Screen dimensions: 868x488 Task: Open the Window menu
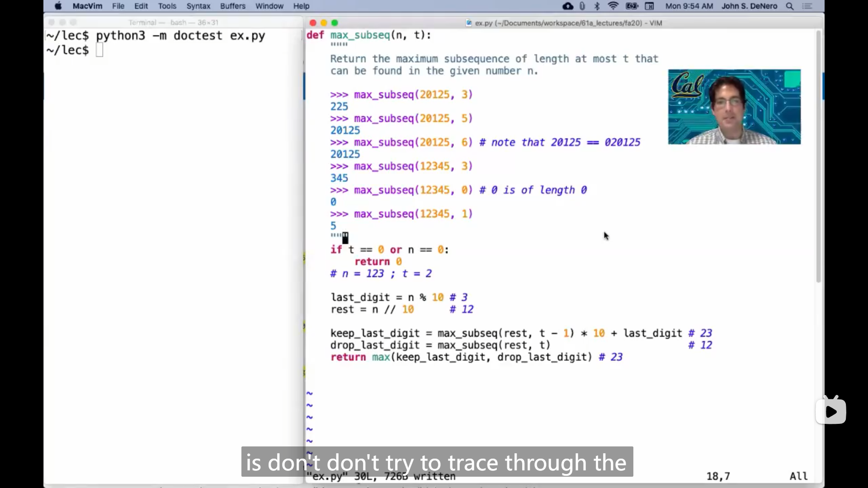click(x=269, y=6)
